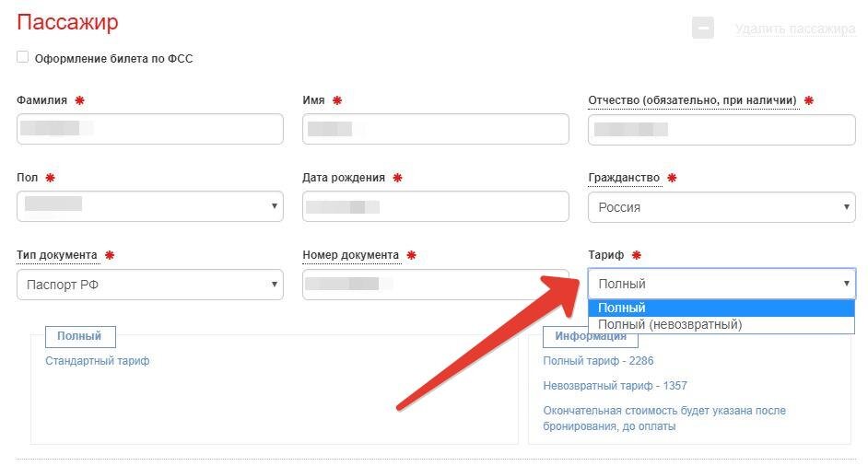868x466 pixels.
Task: Tick the Оформление билета по ФСС checkbox
Action: click(x=23, y=57)
